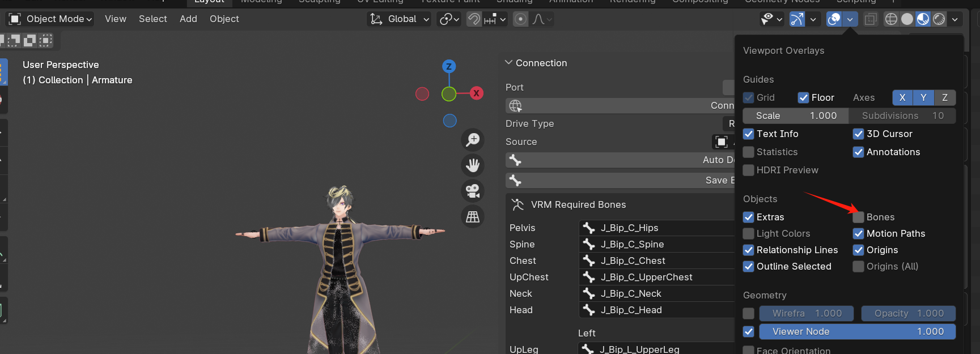Viewport: 980px width, 354px height.
Task: Uncheck the Extras checkbox
Action: pos(749,217)
